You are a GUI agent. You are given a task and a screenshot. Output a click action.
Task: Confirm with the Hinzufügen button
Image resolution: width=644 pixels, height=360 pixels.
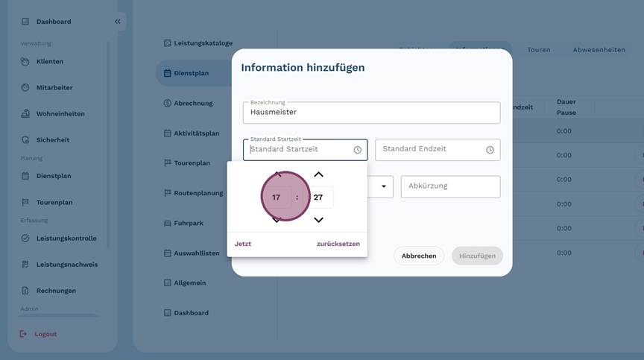(477, 256)
